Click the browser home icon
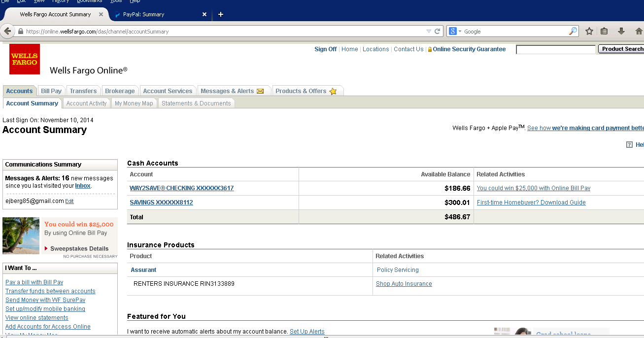The width and height of the screenshot is (644, 338). click(x=639, y=31)
